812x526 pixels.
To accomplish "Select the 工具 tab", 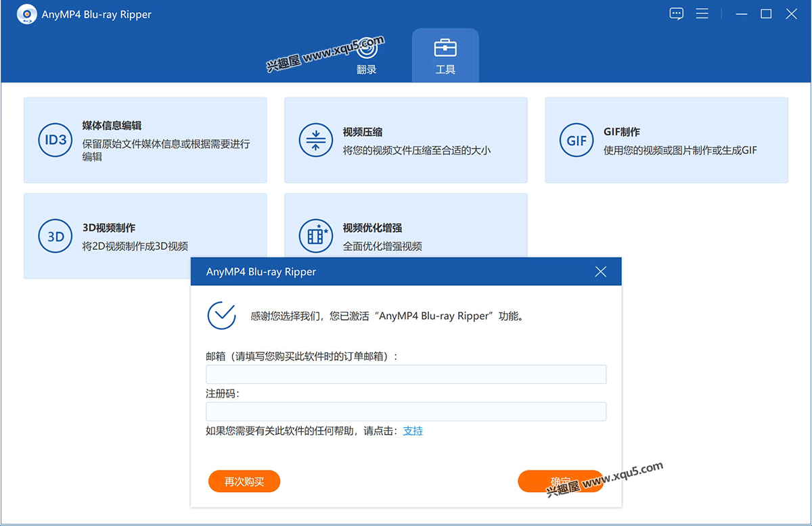I will tap(445, 55).
